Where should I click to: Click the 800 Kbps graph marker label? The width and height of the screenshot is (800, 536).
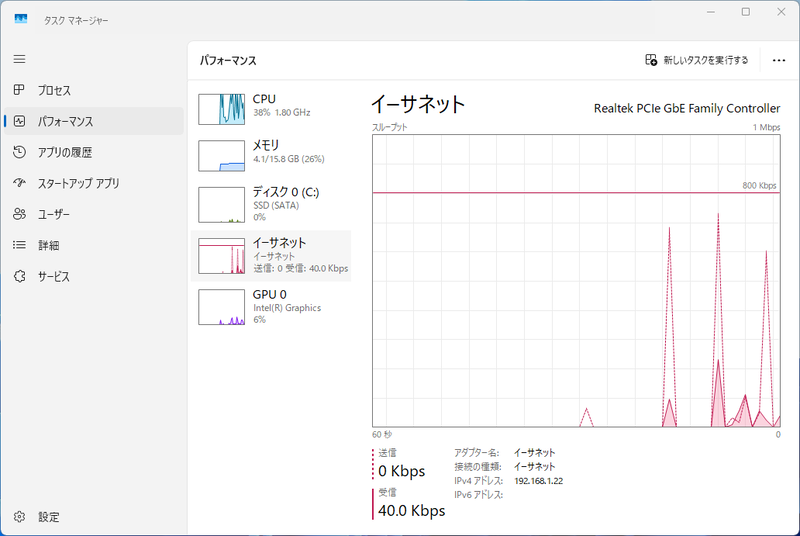[759, 186]
